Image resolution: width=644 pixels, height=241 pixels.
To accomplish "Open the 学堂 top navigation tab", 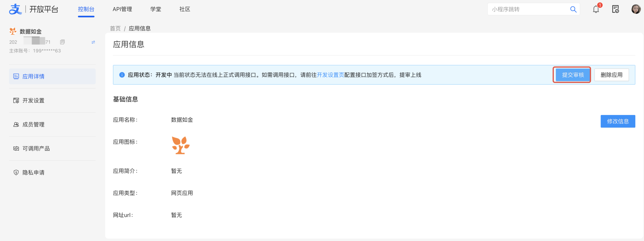I will click(x=156, y=9).
